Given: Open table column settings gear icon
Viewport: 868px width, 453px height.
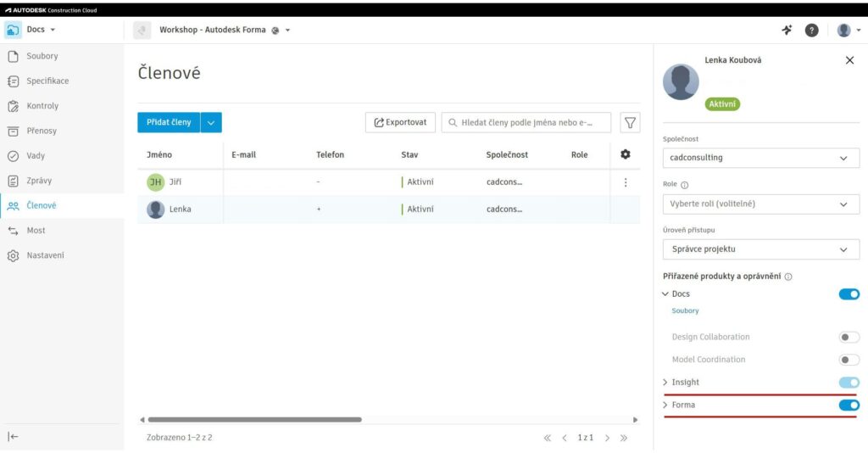Looking at the screenshot, I should (x=626, y=154).
